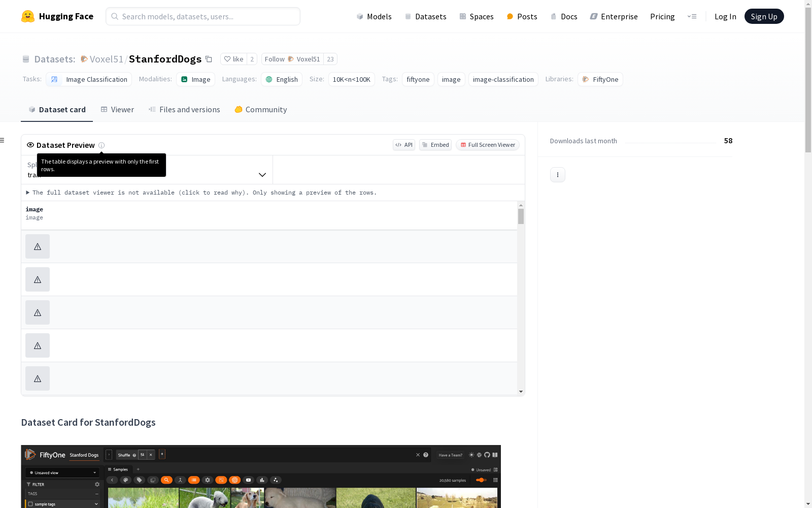Click the copy icon next to StanfordDogs title
Viewport: 812px width, 508px height.
point(209,59)
